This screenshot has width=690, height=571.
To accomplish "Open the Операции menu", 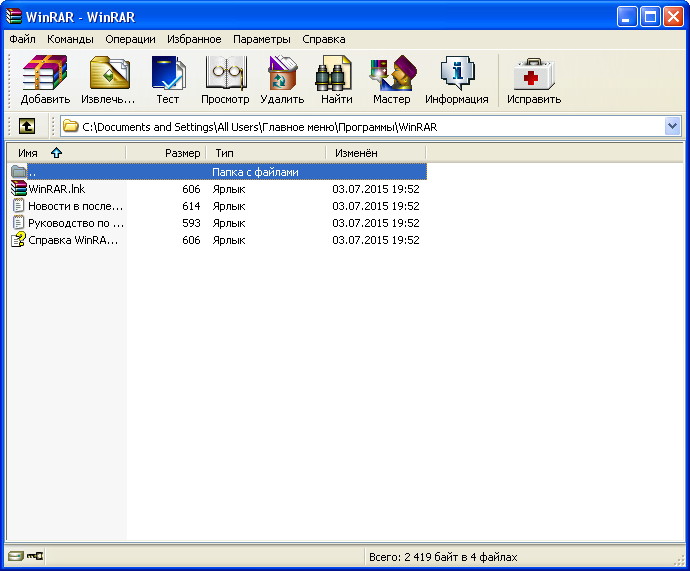I will coord(130,39).
